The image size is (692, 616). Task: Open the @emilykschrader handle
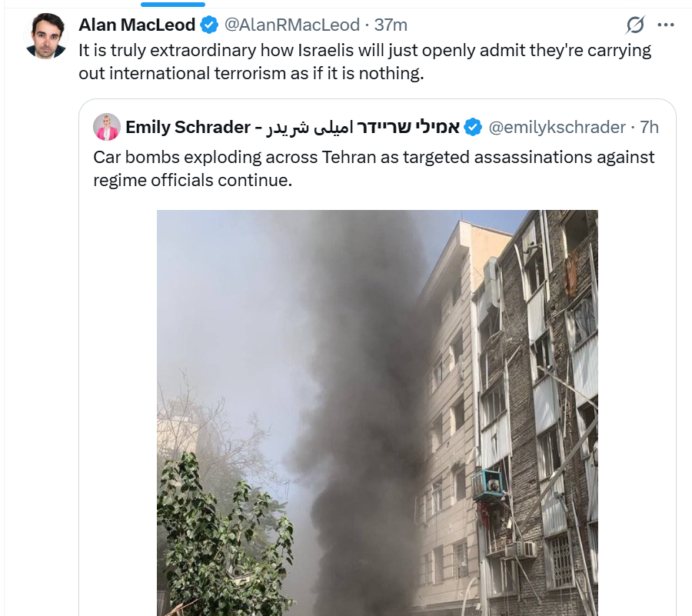557,127
